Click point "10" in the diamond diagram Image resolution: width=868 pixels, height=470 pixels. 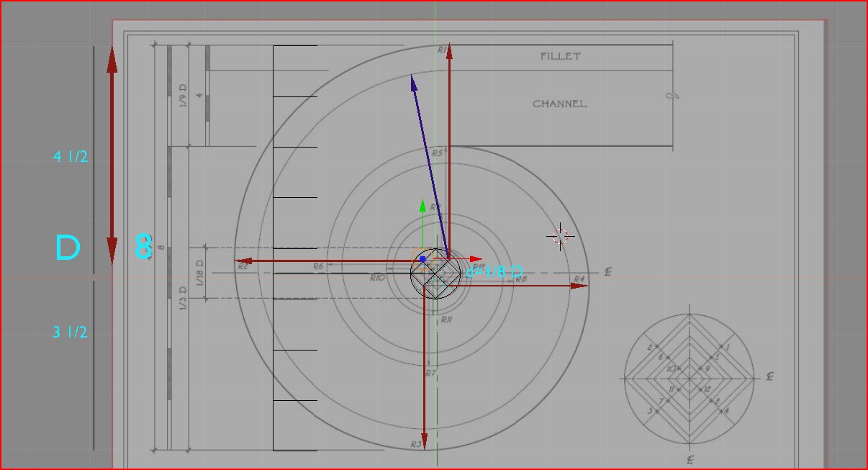[x=671, y=369]
